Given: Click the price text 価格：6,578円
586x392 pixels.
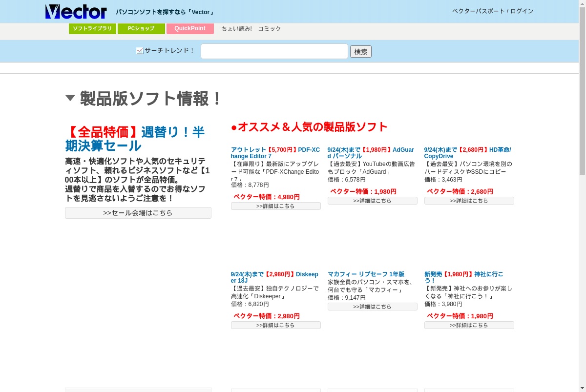Looking at the screenshot, I should click(x=347, y=180).
